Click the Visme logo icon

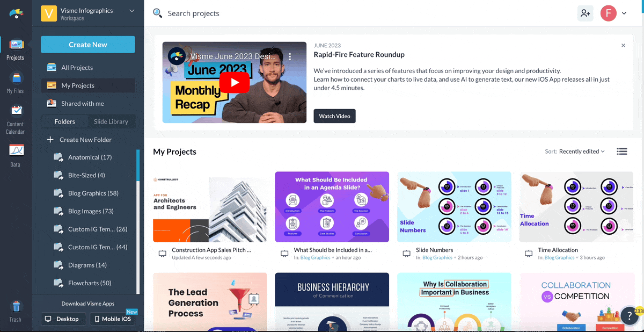(x=17, y=13)
